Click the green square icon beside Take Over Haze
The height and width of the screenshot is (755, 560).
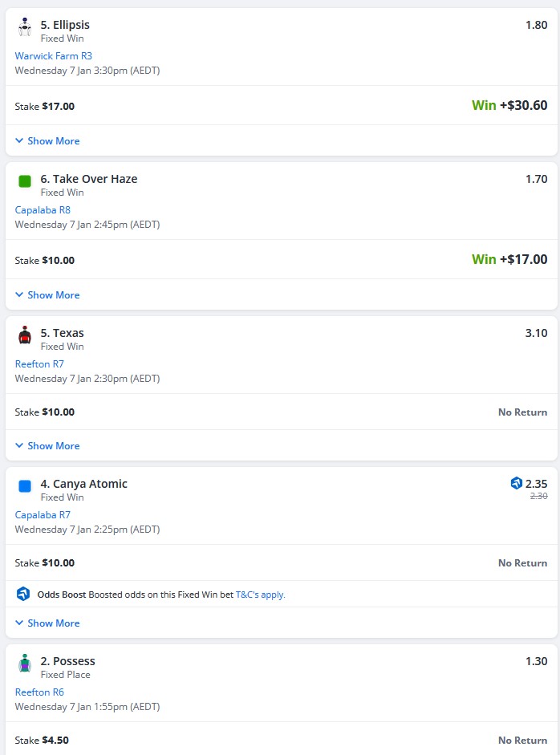[25, 181]
